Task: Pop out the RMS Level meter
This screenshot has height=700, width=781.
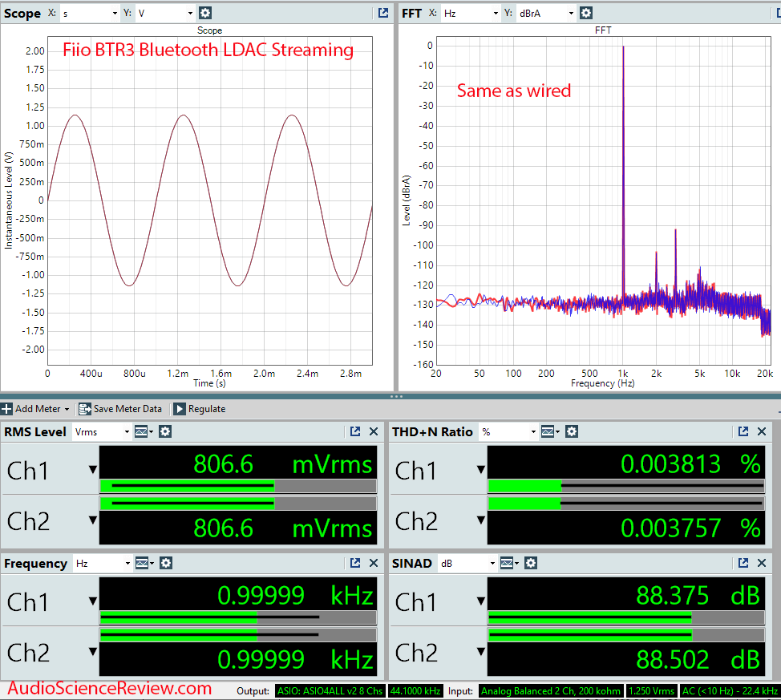Action: point(355,431)
